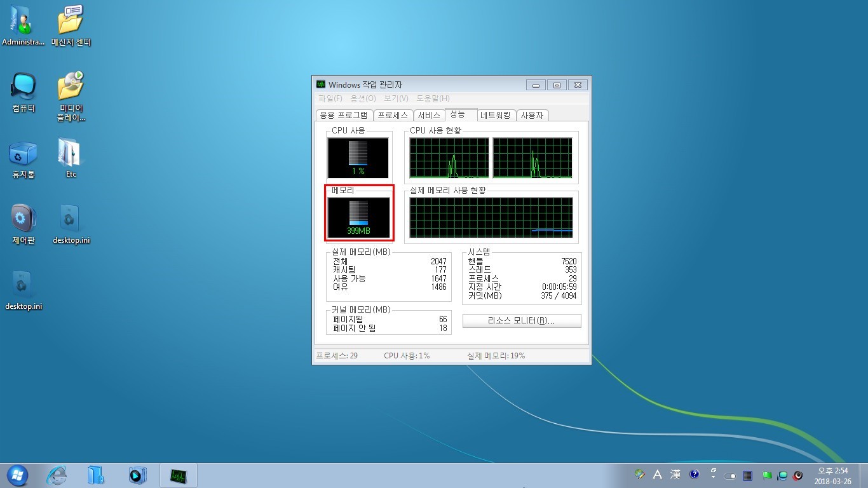The width and height of the screenshot is (868, 488).
Task: Click the 리소스 모니터(R)... button
Action: pos(522,321)
